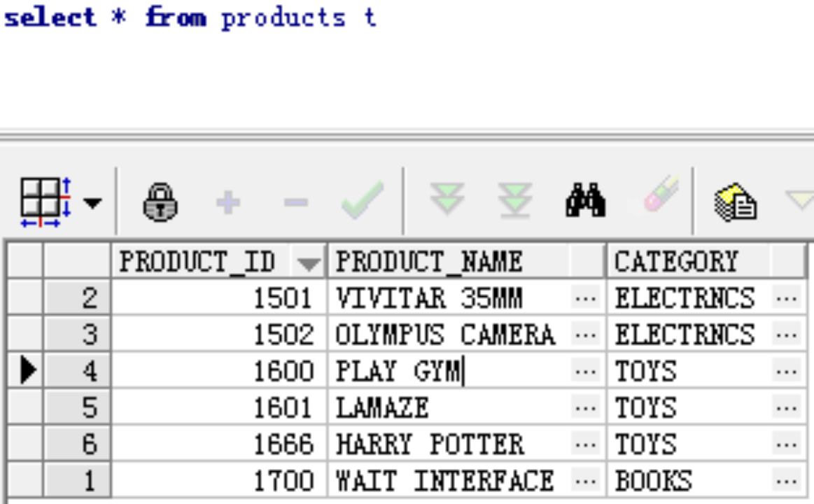Click the eraser clear record icon
The width and height of the screenshot is (814, 504).
coord(661,193)
